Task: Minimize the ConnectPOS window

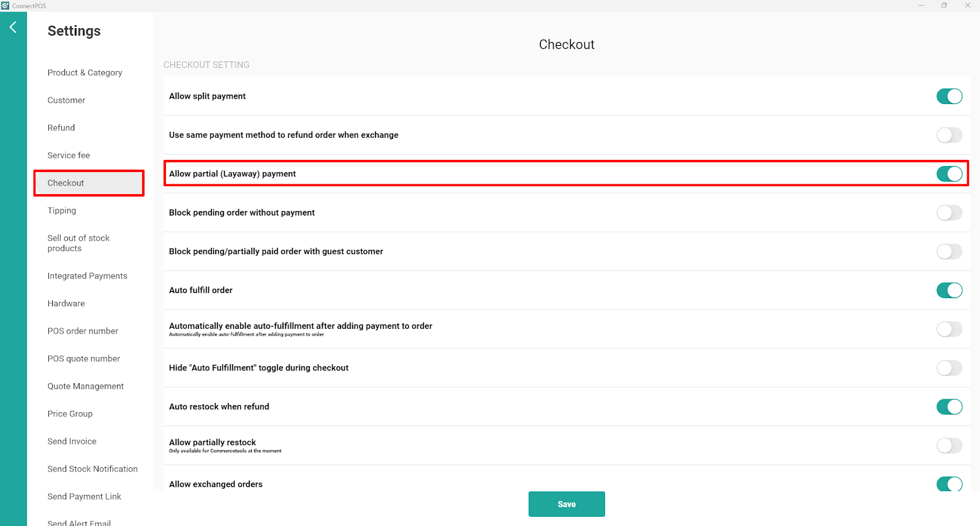Action: pos(921,6)
